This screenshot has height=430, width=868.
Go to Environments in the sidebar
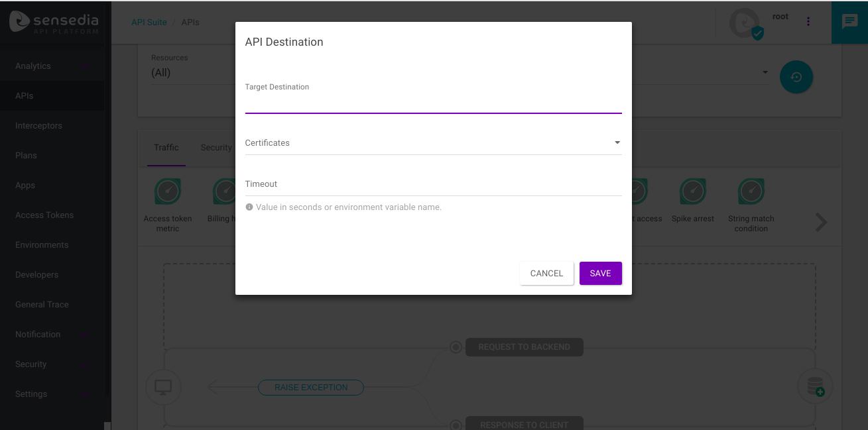(x=42, y=245)
